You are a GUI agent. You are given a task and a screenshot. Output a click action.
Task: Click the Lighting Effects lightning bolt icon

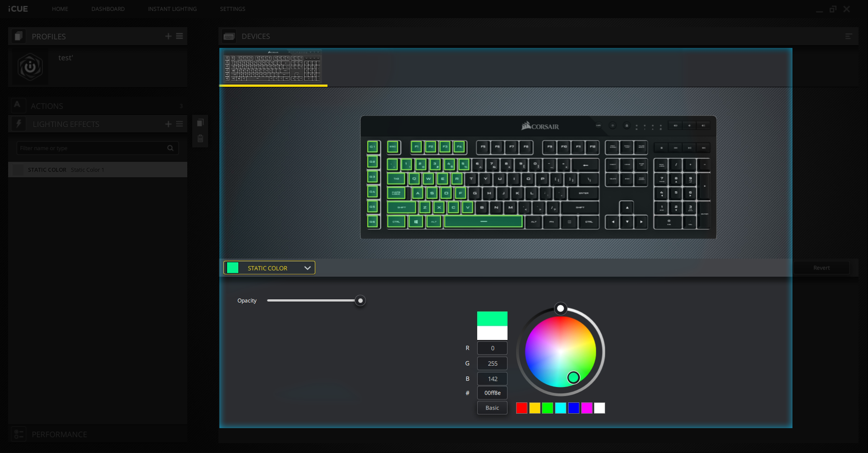click(x=19, y=124)
